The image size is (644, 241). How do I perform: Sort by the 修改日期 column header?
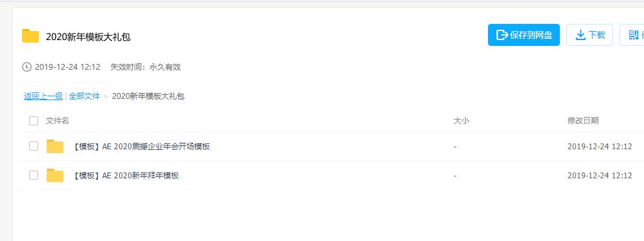(583, 120)
